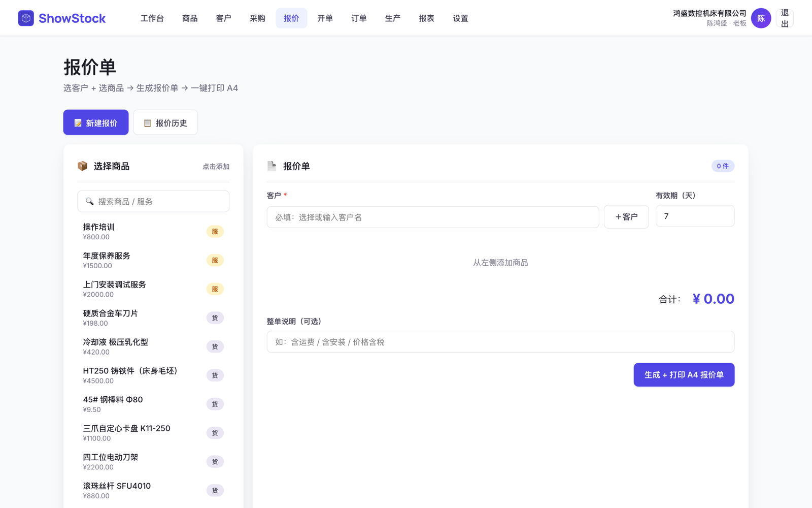Go to the 开单 menu item
Viewport: 812px width, 508px height.
click(x=325, y=18)
